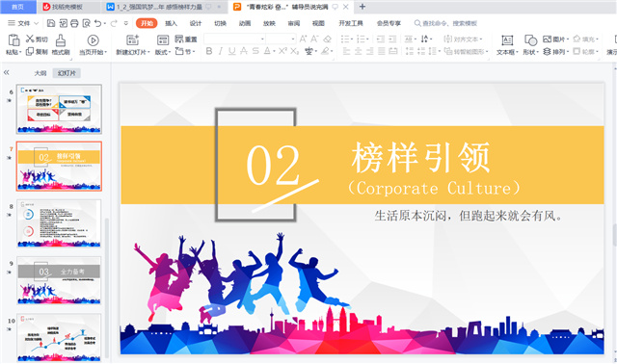Open the Align Text (对齐文本) dropdown
Viewport: 617px width, 364px height.
pyautogui.click(x=463, y=39)
